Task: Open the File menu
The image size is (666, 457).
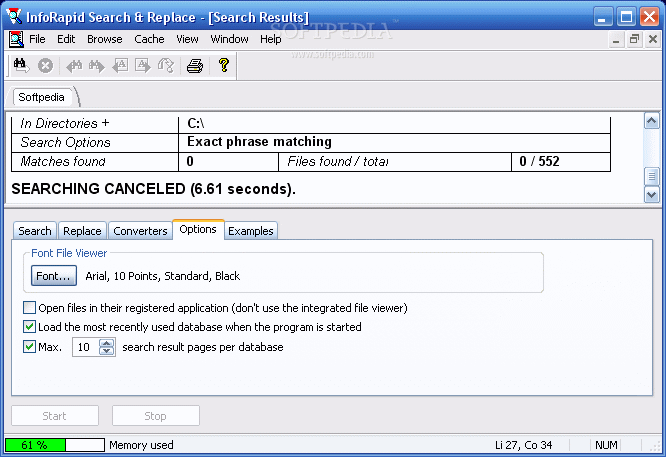Action: (37, 39)
